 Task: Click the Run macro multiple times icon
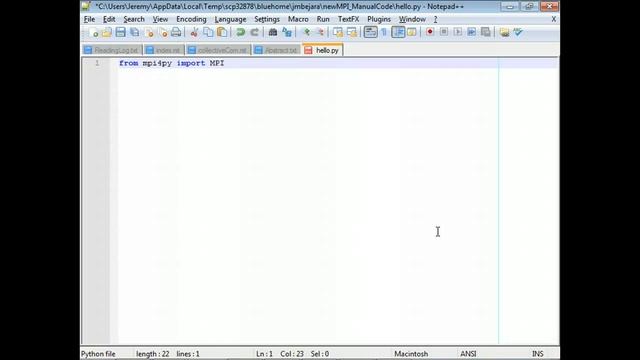tap(471, 32)
